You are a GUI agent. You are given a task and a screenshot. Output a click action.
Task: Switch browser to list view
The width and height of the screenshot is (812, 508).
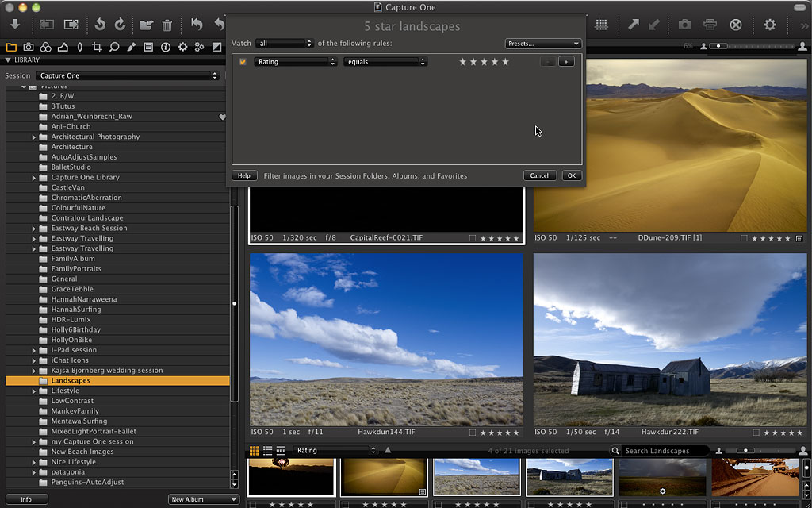tap(268, 451)
